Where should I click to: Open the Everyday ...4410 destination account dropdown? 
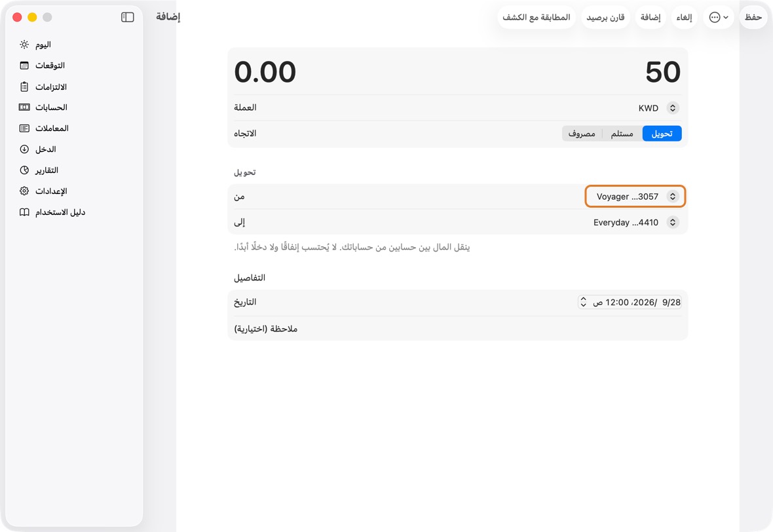tap(636, 222)
